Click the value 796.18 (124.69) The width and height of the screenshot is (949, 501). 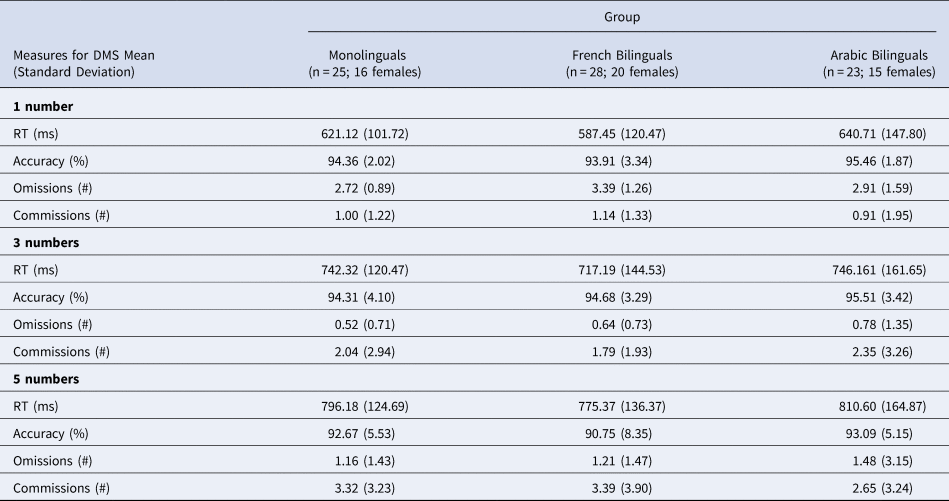[x=366, y=405]
